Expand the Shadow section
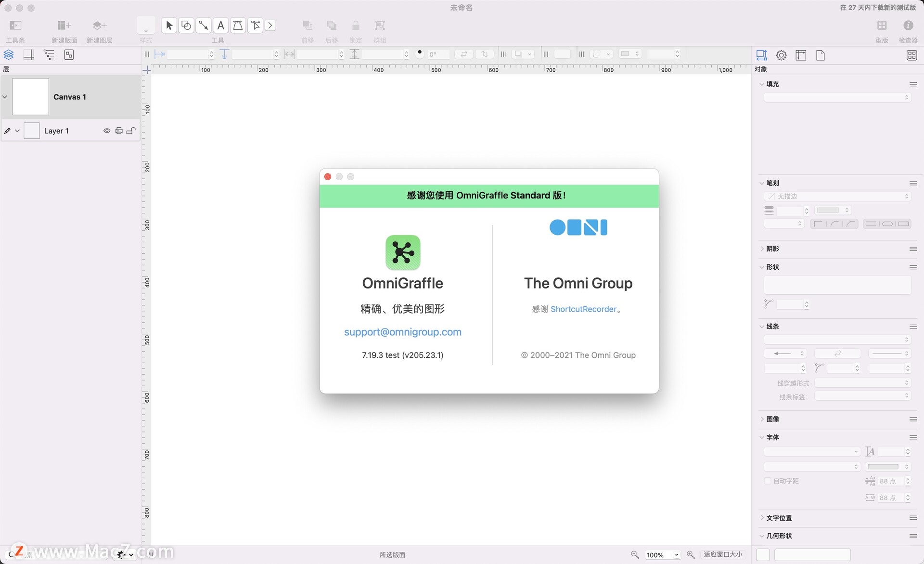This screenshot has height=564, width=924. (761, 249)
